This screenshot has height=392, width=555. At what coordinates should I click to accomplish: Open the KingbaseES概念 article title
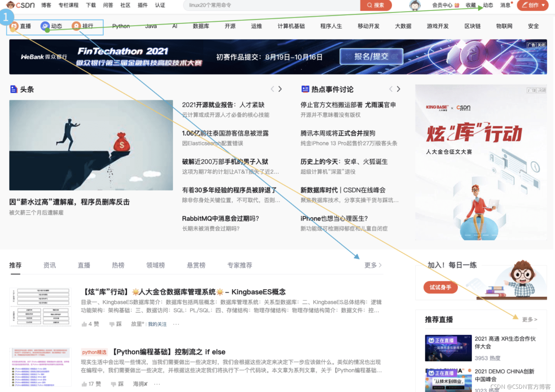(x=183, y=292)
